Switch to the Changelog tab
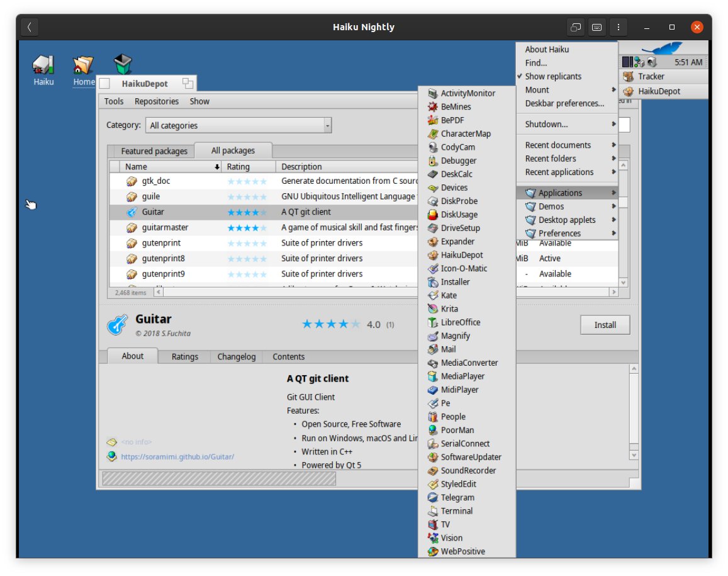 237,356
